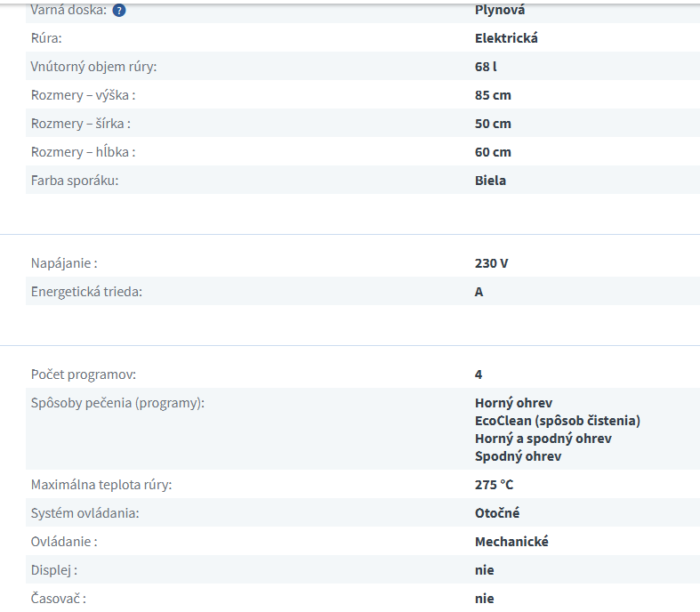Select the 50 cm width value
The image size is (700, 612).
[493, 124]
